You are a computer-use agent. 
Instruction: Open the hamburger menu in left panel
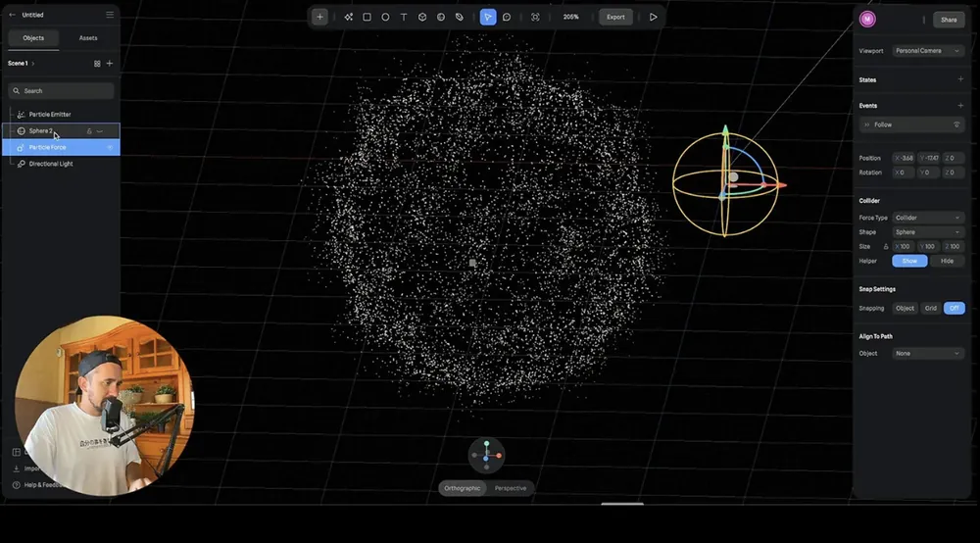coord(110,15)
